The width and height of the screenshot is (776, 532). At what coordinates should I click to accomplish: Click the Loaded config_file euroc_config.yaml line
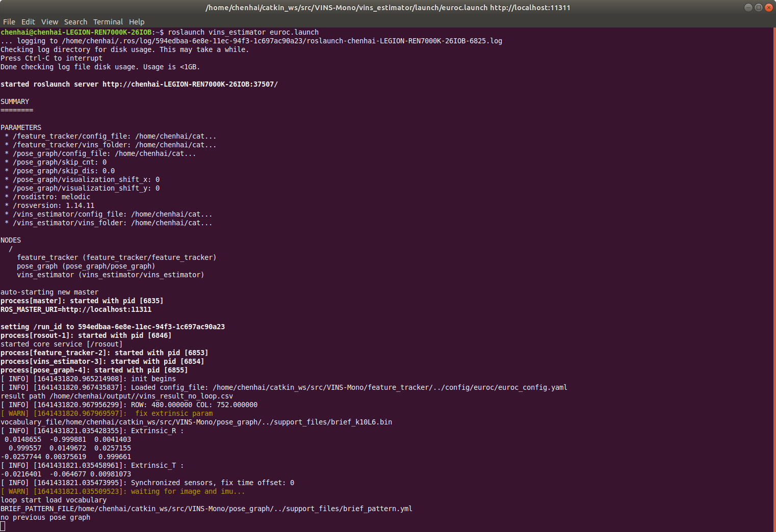[284, 387]
